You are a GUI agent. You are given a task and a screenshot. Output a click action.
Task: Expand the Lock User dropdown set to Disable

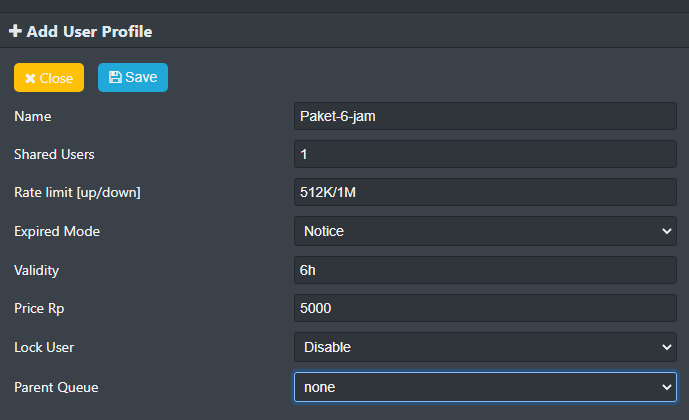485,347
